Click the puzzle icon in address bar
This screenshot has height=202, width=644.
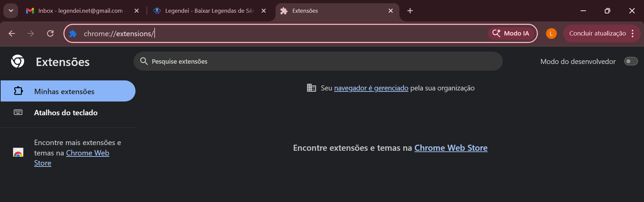click(x=73, y=33)
